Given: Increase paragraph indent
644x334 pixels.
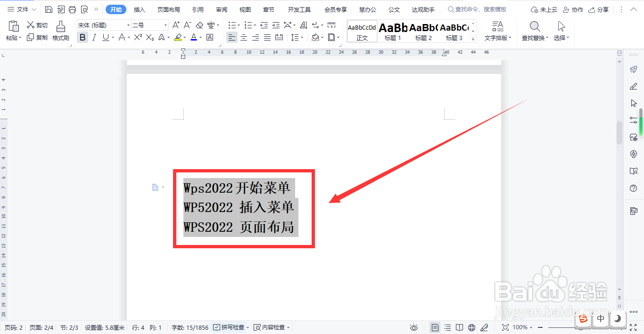Looking at the screenshot, I should [x=276, y=25].
